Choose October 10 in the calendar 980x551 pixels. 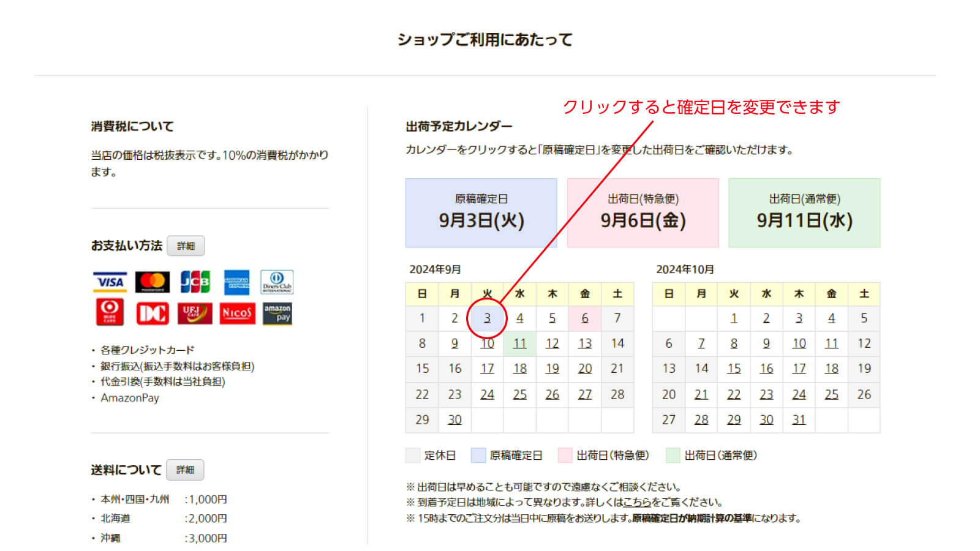click(799, 343)
